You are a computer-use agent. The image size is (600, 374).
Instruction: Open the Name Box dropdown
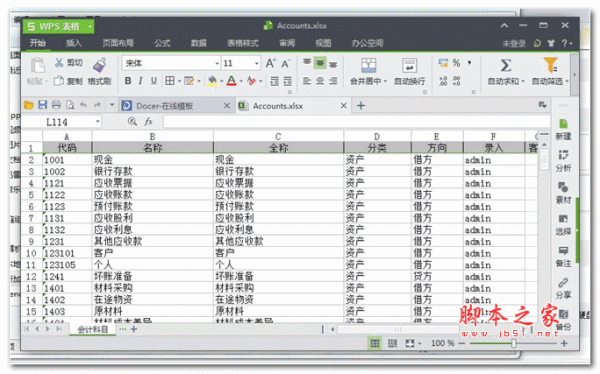click(98, 122)
